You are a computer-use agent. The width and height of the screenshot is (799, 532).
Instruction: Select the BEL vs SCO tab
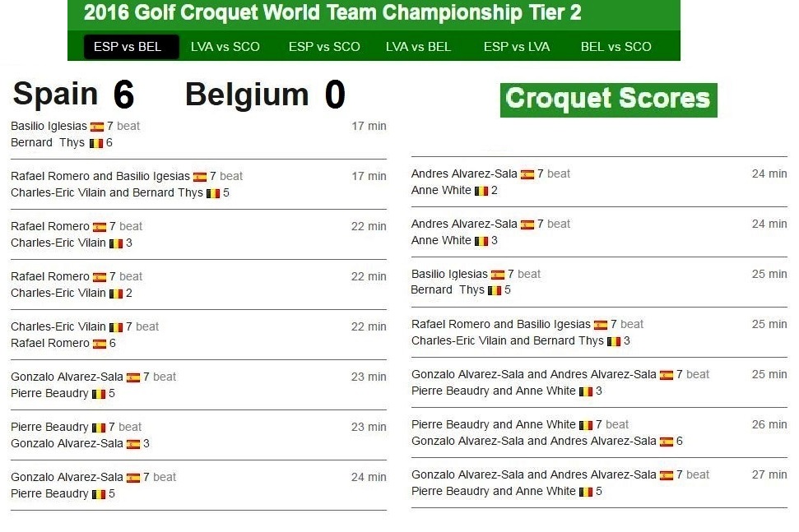[616, 47]
